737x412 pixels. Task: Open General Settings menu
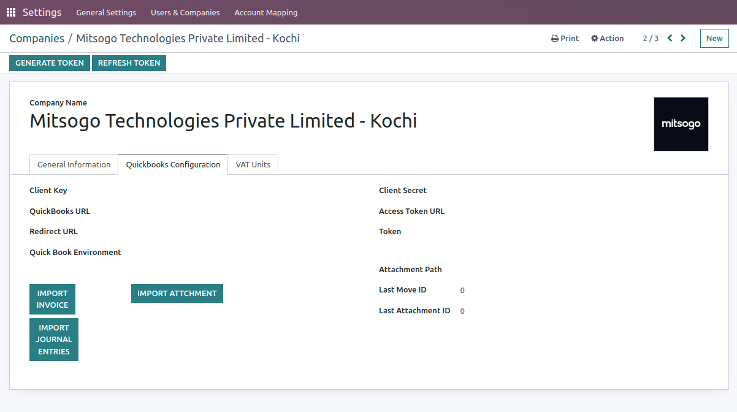(106, 13)
